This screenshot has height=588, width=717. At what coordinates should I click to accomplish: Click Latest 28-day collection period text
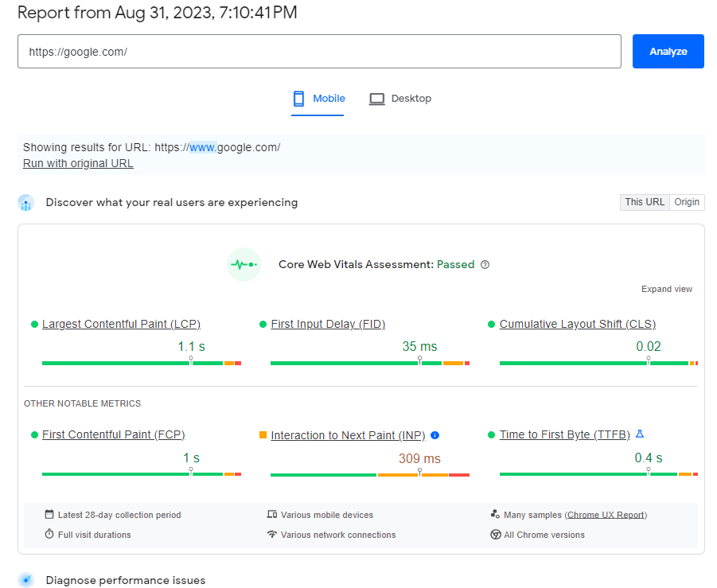[119, 515]
